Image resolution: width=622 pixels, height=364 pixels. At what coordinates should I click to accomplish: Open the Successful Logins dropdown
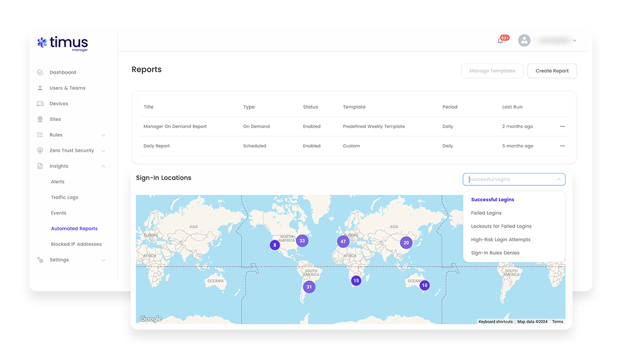click(x=513, y=179)
